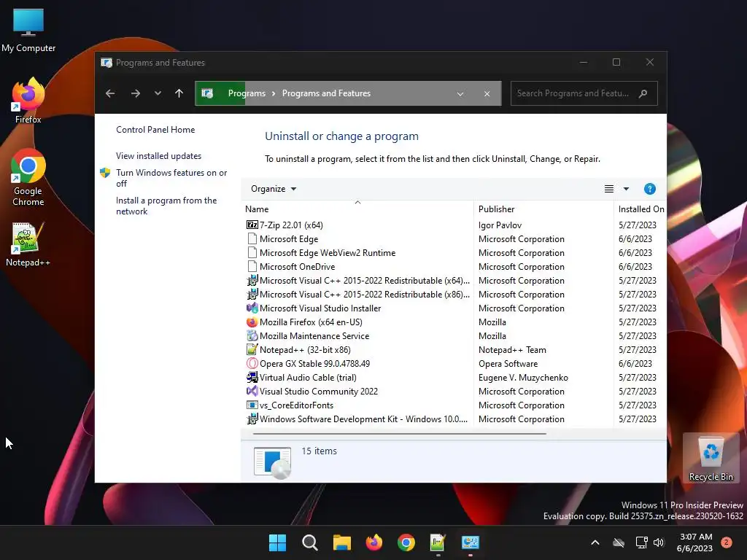The height and width of the screenshot is (560, 747).
Task: Click Programs and Features breadcrumb
Action: [x=326, y=93]
